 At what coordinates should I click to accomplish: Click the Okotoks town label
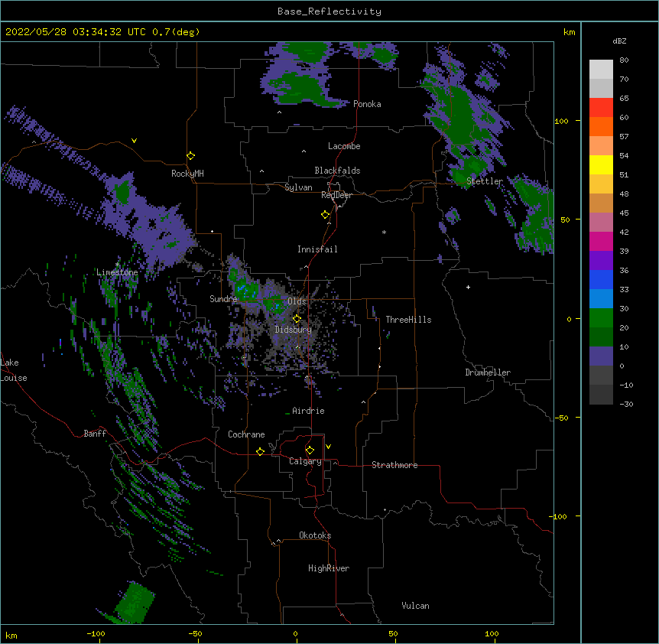[x=315, y=535]
